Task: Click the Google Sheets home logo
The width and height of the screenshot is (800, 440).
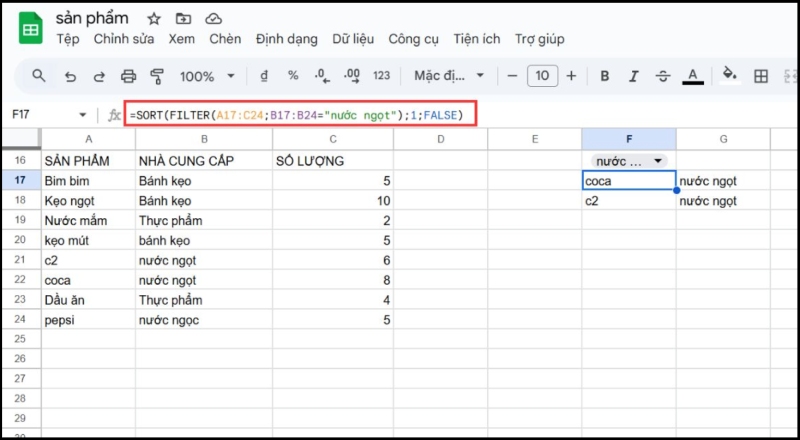Action: point(31,29)
